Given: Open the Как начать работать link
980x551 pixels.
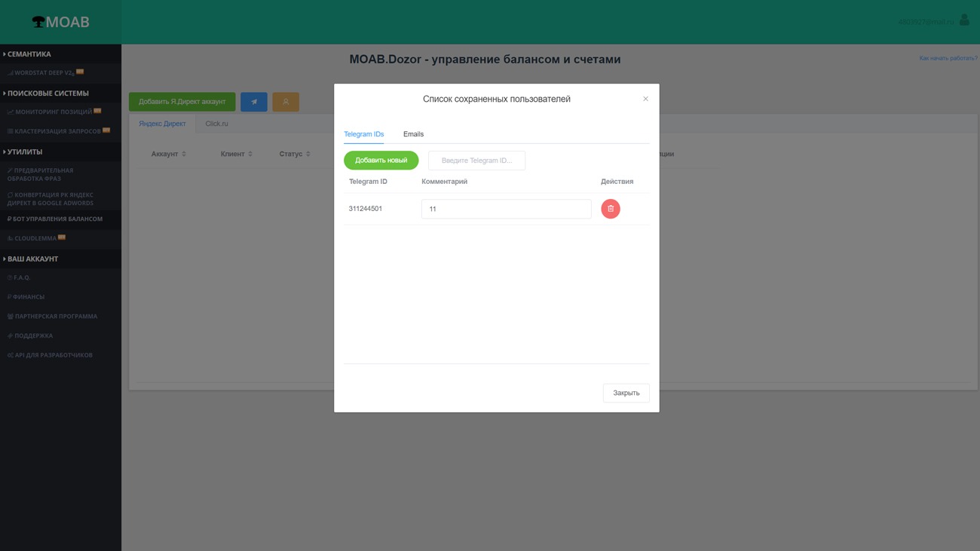Looking at the screenshot, I should point(948,58).
